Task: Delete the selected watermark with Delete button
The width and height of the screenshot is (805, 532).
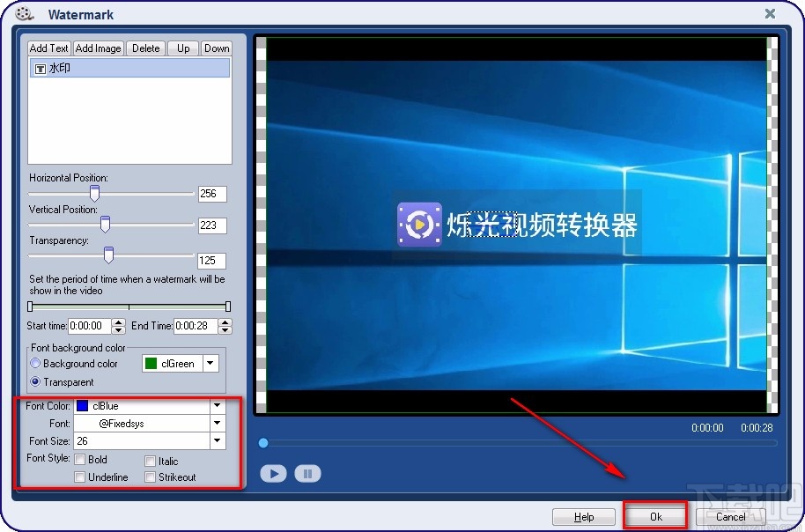Action: (146, 48)
